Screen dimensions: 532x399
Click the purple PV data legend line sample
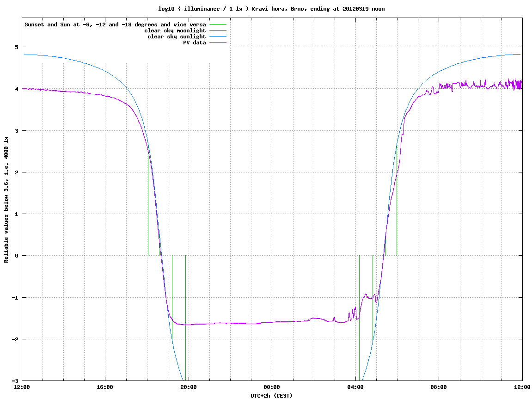point(218,43)
